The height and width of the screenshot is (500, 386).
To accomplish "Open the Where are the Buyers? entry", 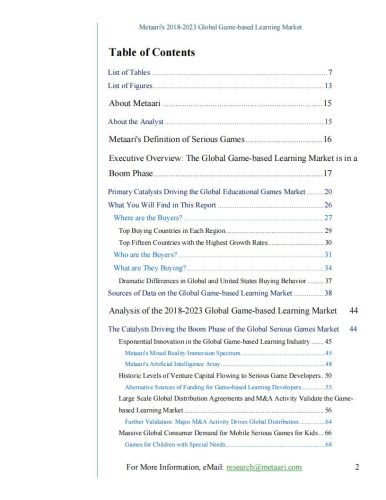I will [223, 218].
